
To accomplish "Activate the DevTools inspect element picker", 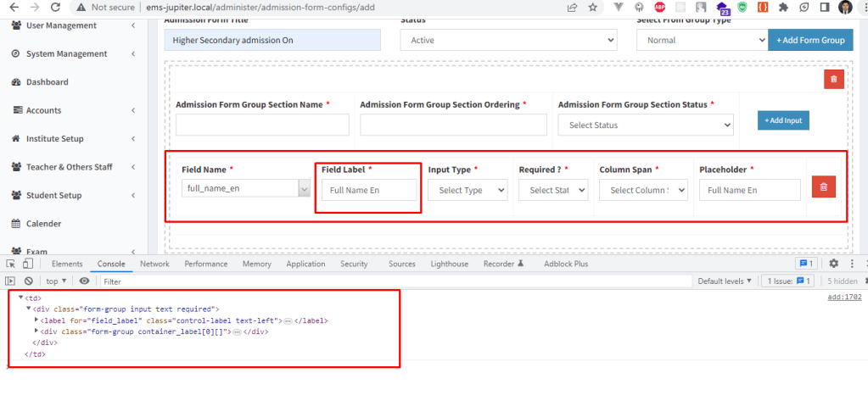I will tap(11, 264).
